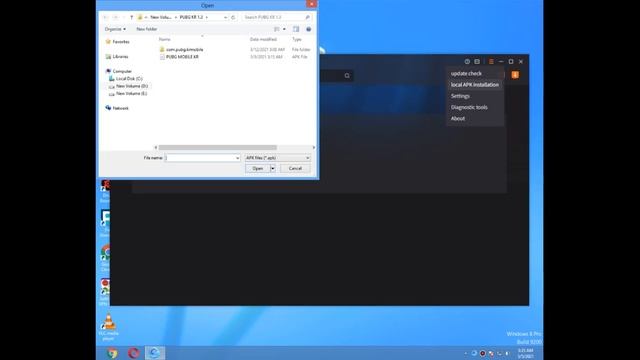Click the Open button in file dialog
This screenshot has width=640, height=360.
(257, 169)
